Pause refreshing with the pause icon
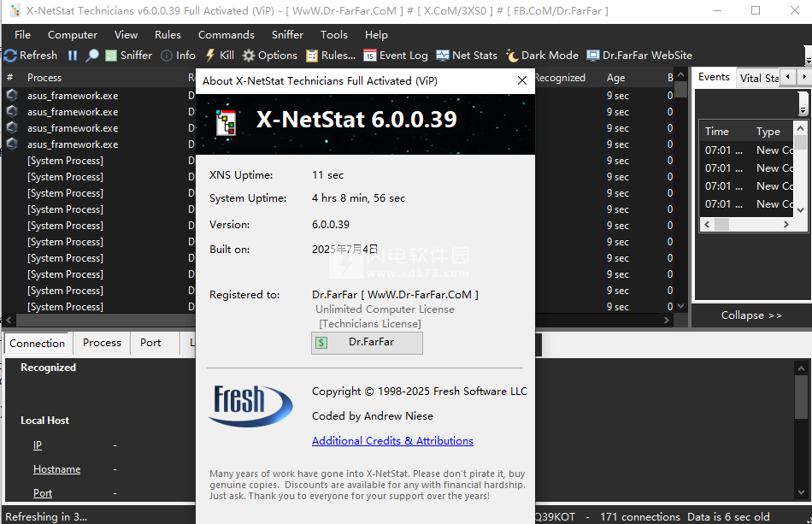812x524 pixels. click(x=73, y=56)
